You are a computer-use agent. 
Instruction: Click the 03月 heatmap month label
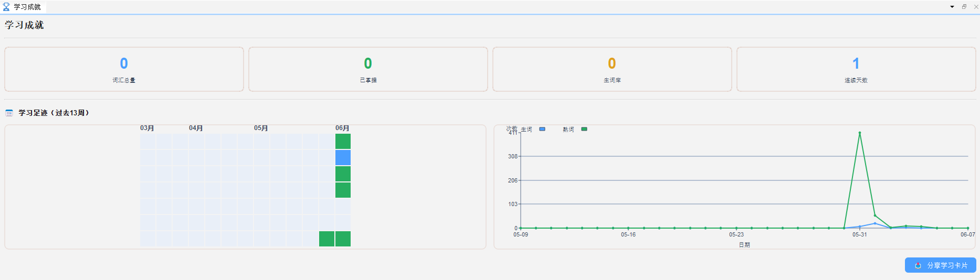pyautogui.click(x=147, y=128)
